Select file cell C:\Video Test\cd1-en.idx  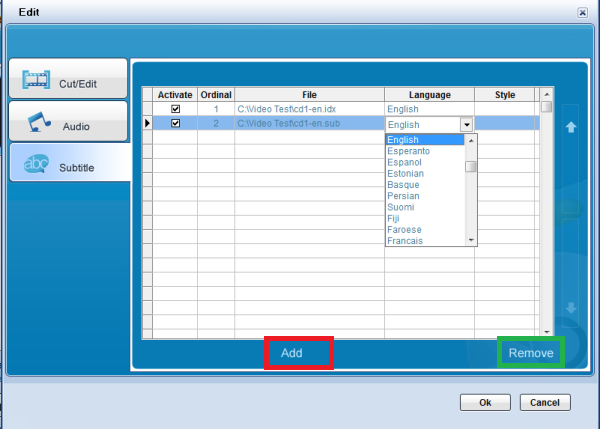pos(309,109)
